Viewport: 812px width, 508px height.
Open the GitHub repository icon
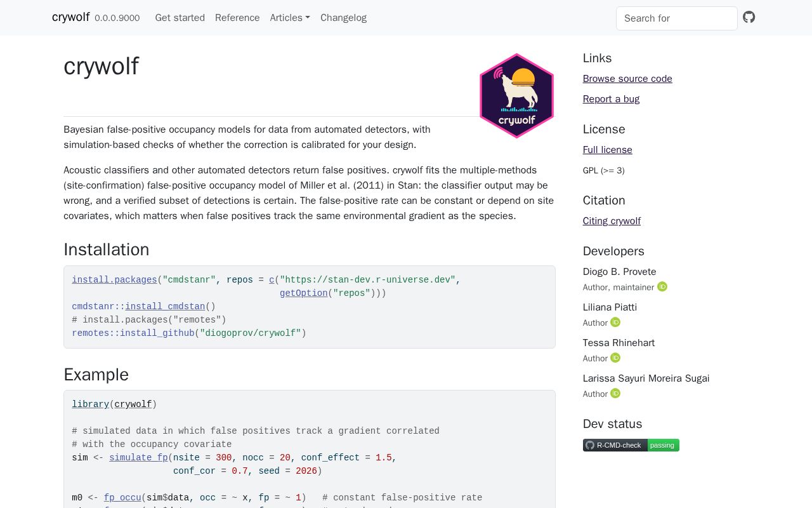click(749, 17)
